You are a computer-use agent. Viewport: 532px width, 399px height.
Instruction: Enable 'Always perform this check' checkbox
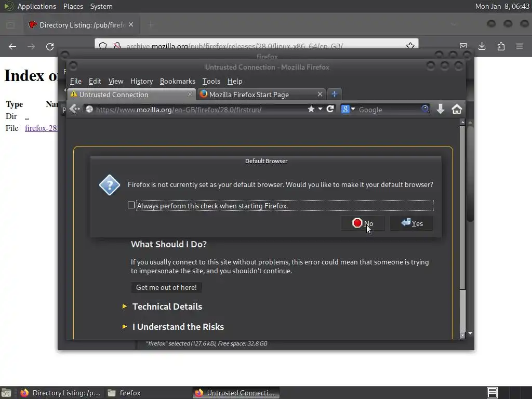[x=131, y=205]
